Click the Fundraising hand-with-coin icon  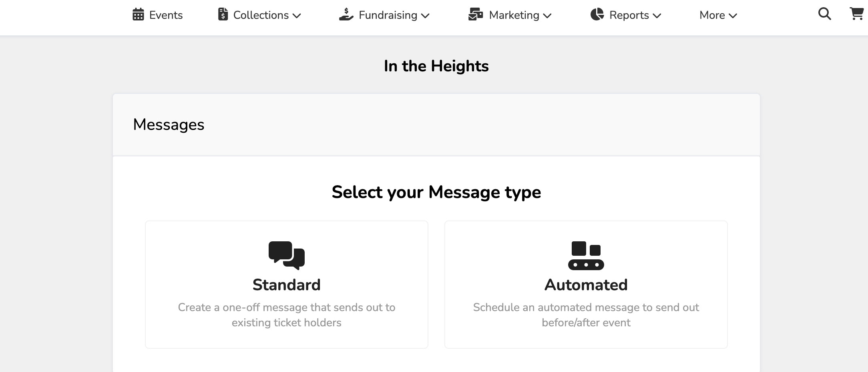[x=346, y=14]
